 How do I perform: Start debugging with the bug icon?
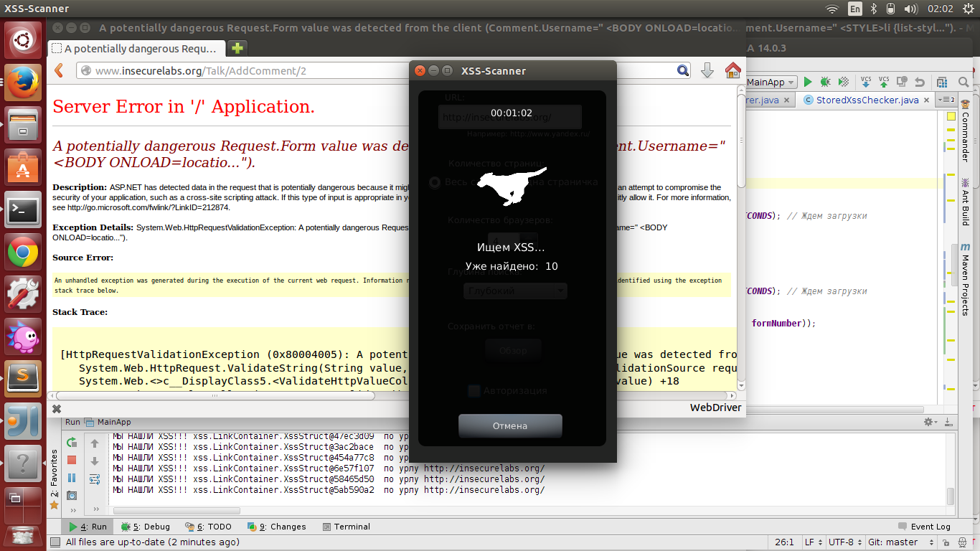tap(825, 82)
